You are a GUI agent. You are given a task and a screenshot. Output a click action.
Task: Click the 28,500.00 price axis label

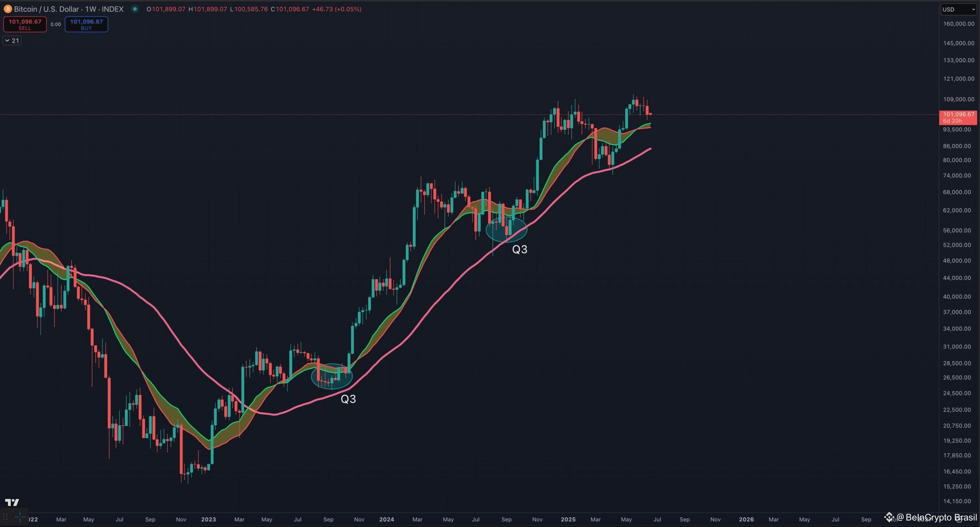957,364
